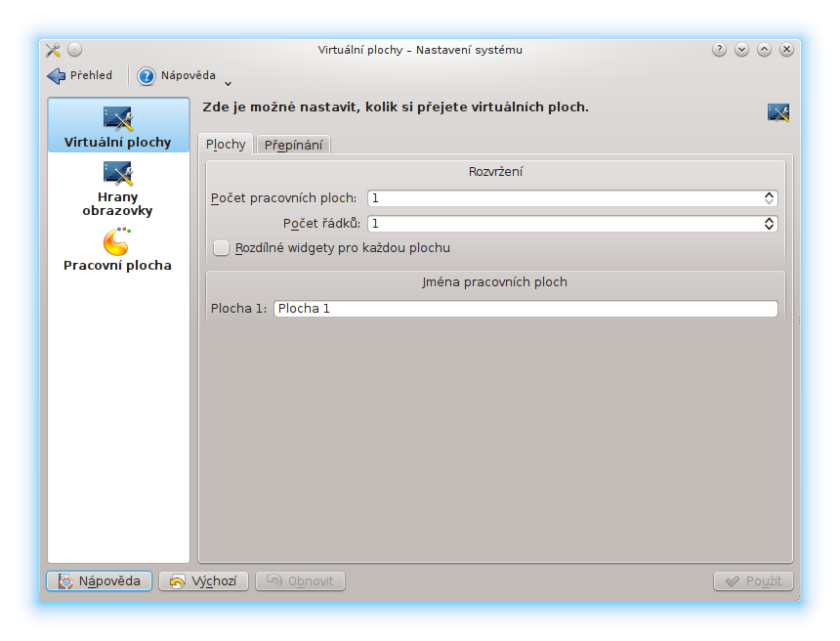
Task: Switch to the Přepínání tab
Action: click(x=294, y=145)
